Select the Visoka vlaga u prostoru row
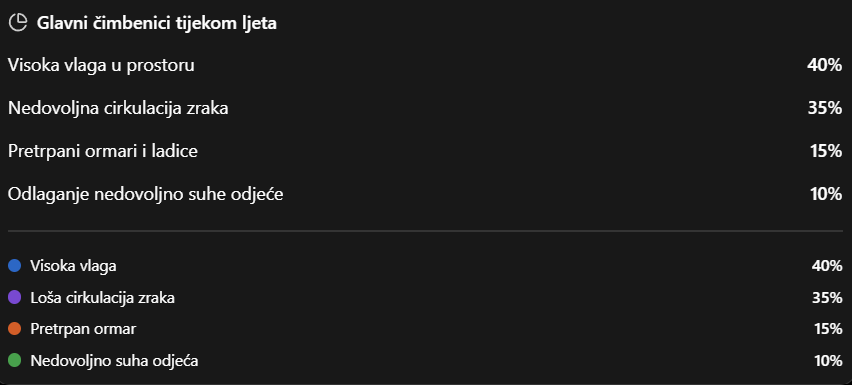The width and height of the screenshot is (852, 385). tap(425, 65)
